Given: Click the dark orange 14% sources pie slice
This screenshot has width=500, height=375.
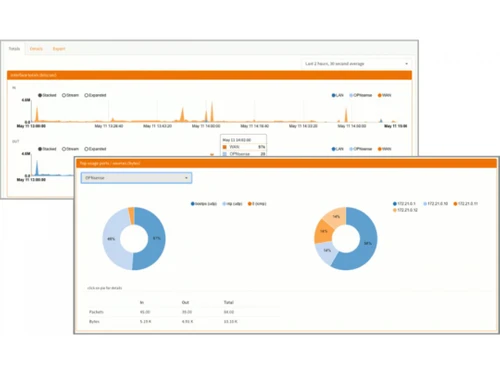Looking at the screenshot, I should 323,231.
